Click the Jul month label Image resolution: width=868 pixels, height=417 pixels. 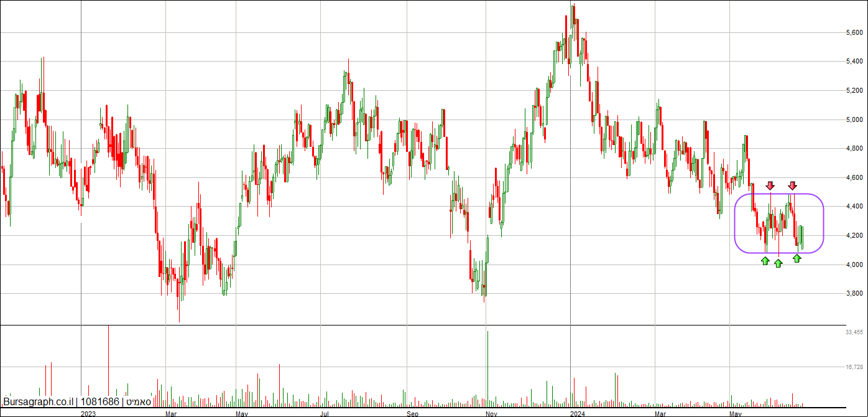pos(325,413)
